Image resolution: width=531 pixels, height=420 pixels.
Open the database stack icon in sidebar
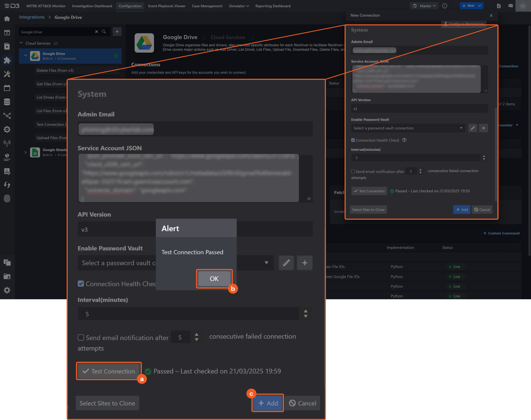pyautogui.click(x=7, y=102)
